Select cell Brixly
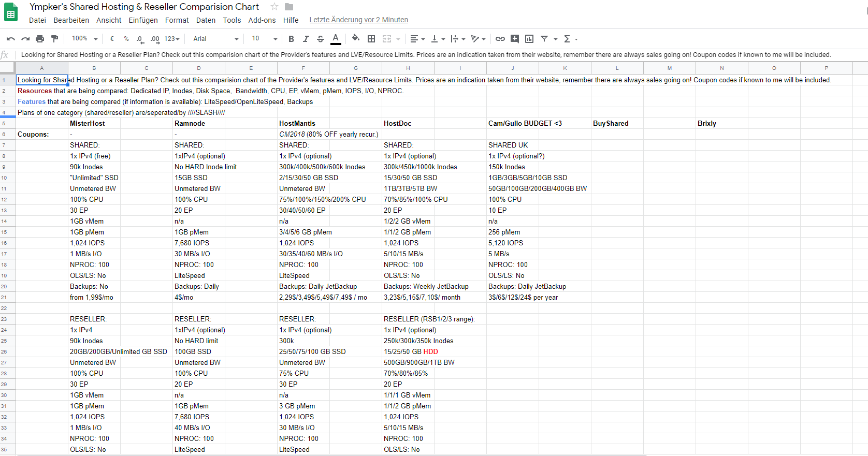The height and width of the screenshot is (456, 868). coord(722,123)
